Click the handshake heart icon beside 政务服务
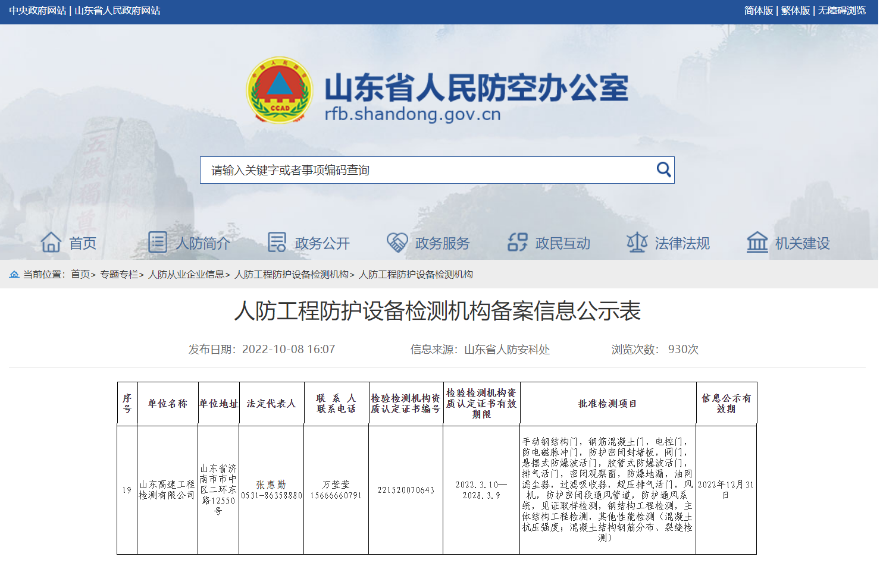This screenshot has height=588, width=883. pos(397,243)
